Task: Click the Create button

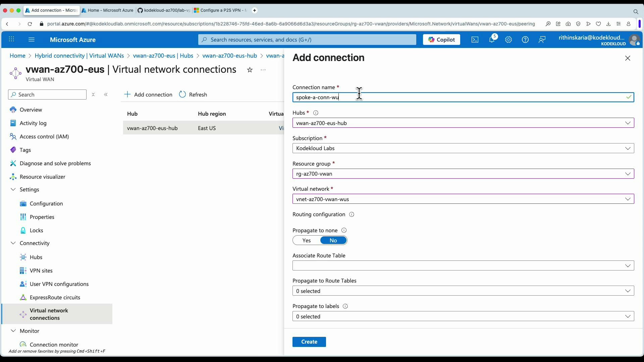Action: click(309, 342)
